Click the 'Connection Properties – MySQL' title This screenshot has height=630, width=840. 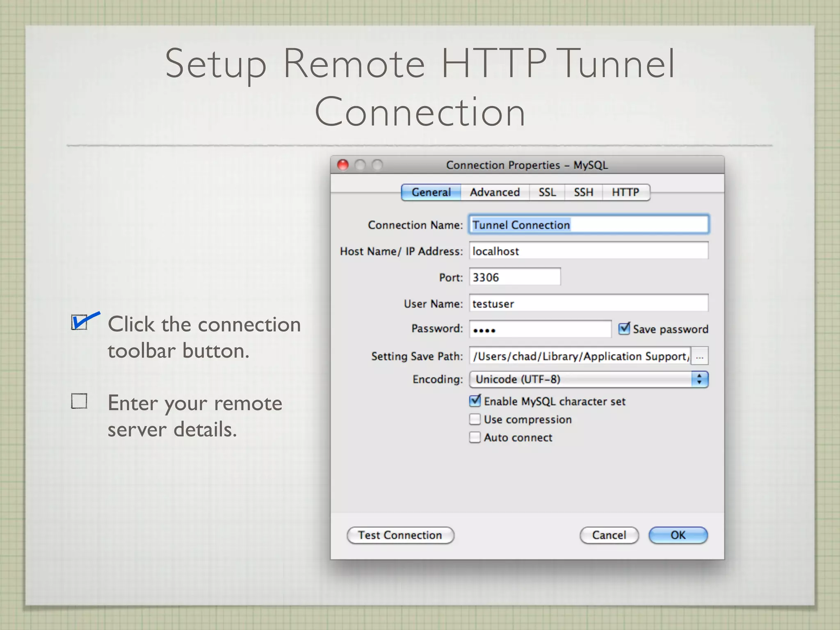click(x=527, y=165)
